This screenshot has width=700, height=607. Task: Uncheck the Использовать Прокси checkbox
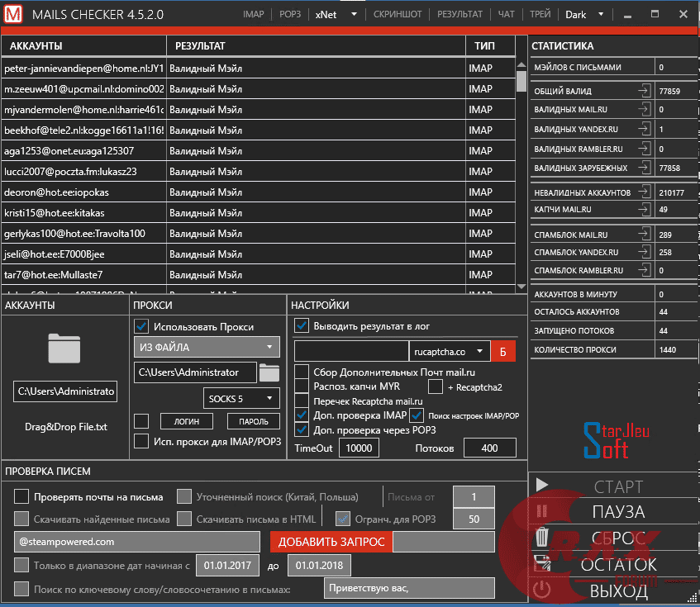[x=140, y=325]
